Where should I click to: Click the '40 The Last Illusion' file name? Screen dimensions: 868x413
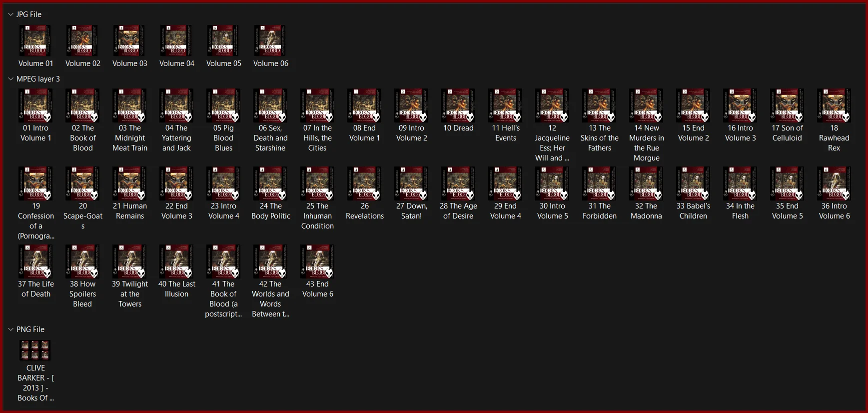(177, 289)
